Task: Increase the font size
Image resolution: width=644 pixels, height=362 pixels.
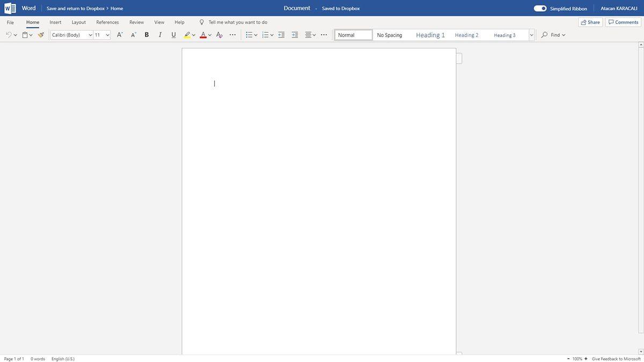Action: [119, 34]
